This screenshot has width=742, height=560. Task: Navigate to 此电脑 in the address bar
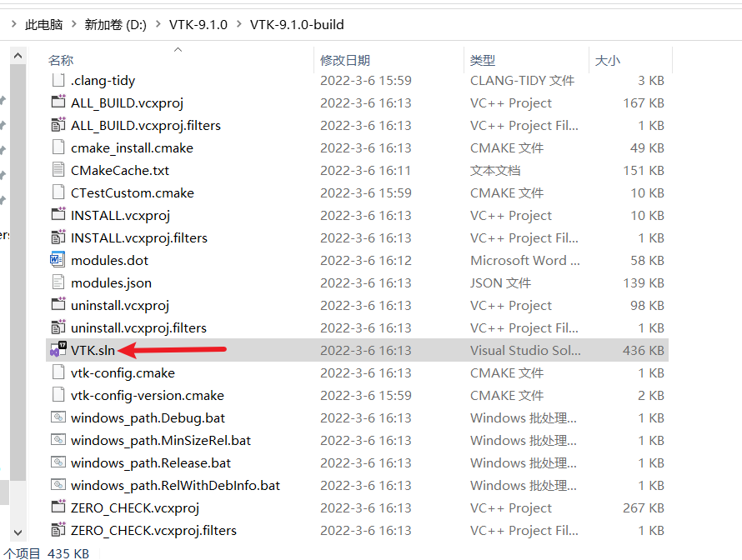(x=44, y=24)
